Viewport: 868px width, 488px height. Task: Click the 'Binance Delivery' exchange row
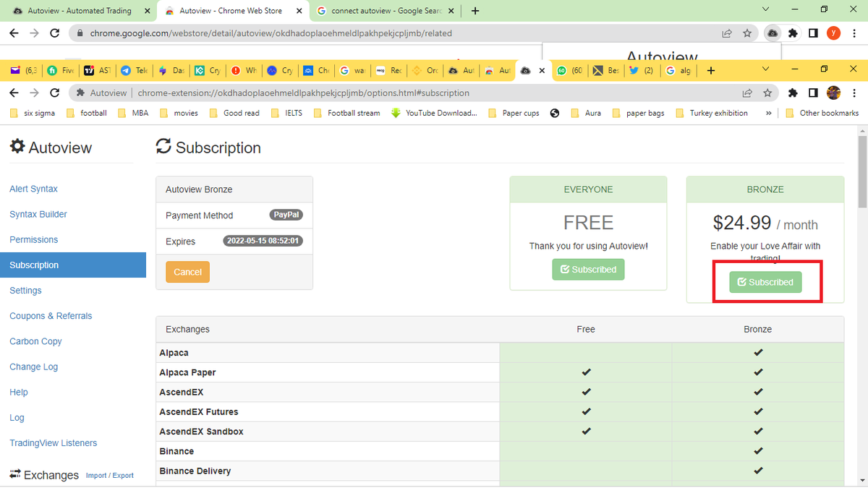500,471
